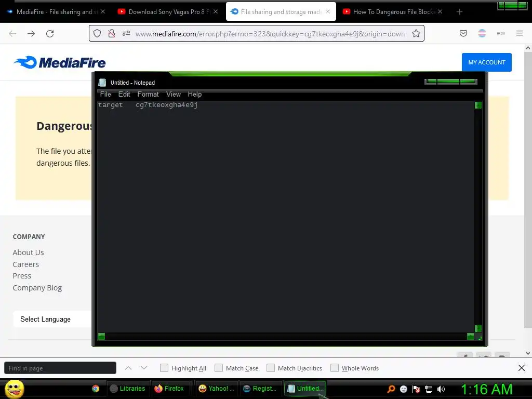Open the Notepad Format menu
Viewport: 532px width, 399px height.
(x=148, y=95)
